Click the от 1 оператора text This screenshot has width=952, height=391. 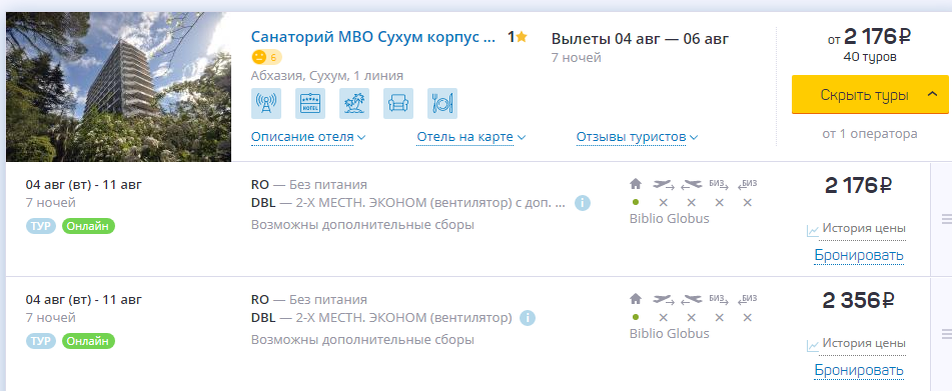click(870, 134)
